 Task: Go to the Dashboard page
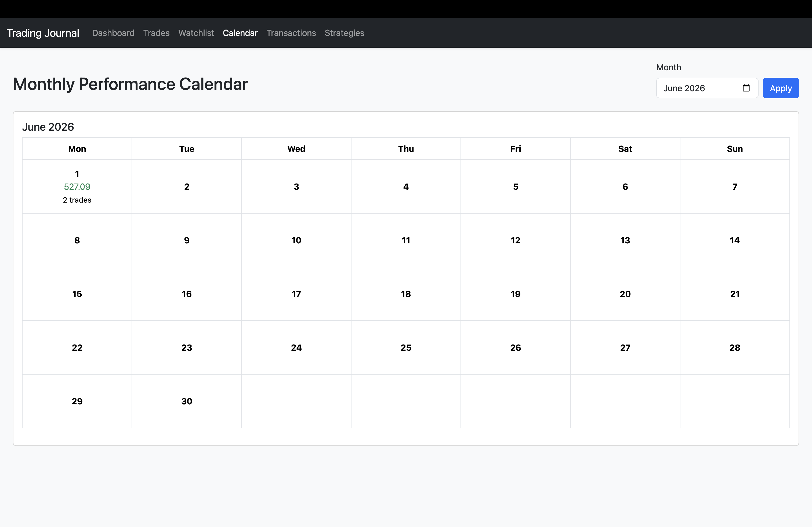[x=113, y=33]
